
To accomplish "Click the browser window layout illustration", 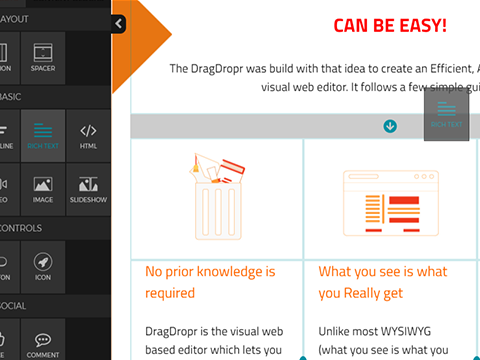I will coord(391,203).
